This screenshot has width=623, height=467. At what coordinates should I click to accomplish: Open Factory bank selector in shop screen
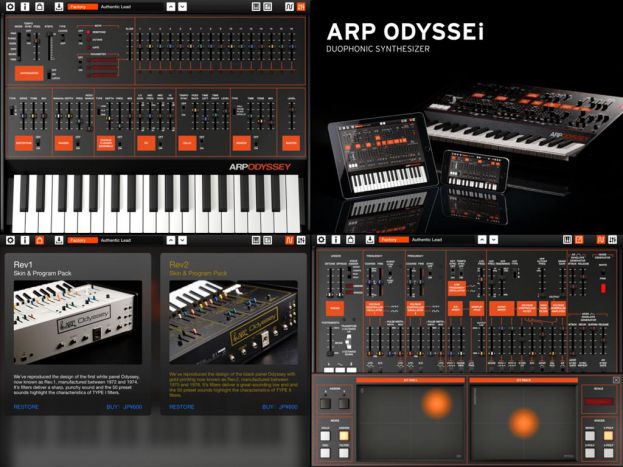[82, 240]
